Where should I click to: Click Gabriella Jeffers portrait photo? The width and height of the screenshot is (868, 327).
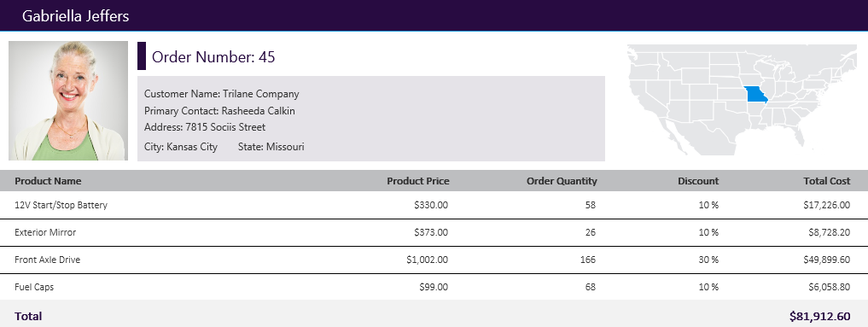click(68, 101)
